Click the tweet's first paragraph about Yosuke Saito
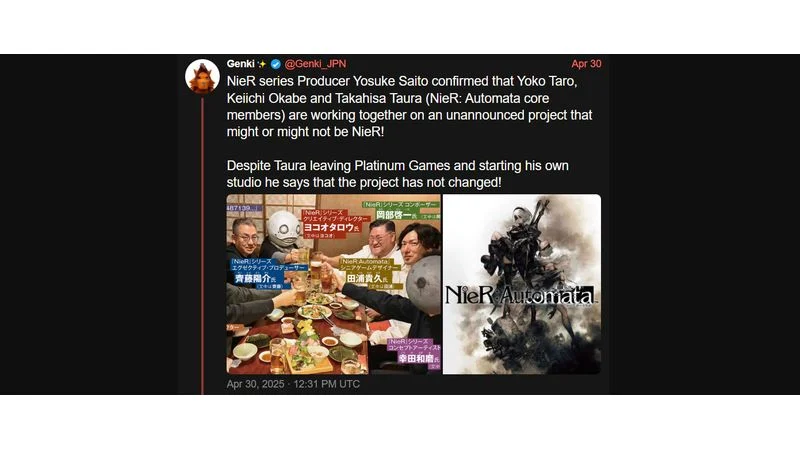800x450 pixels. (x=410, y=106)
